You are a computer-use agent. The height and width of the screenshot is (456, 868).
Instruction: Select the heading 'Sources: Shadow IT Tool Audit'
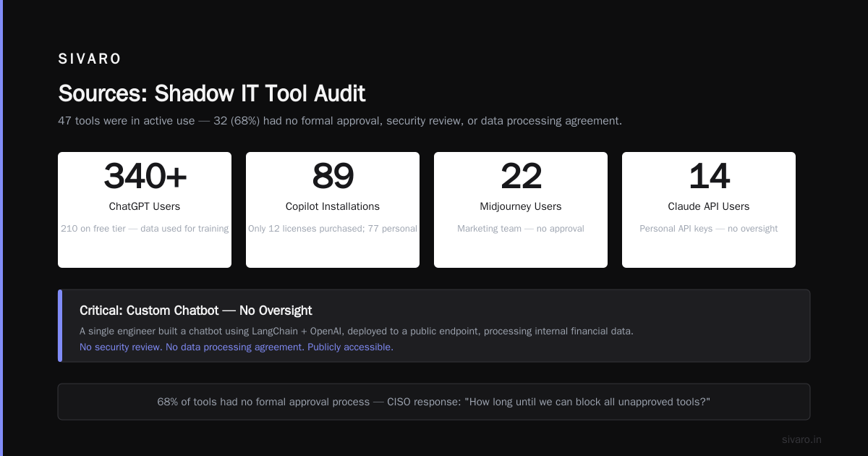coord(211,93)
